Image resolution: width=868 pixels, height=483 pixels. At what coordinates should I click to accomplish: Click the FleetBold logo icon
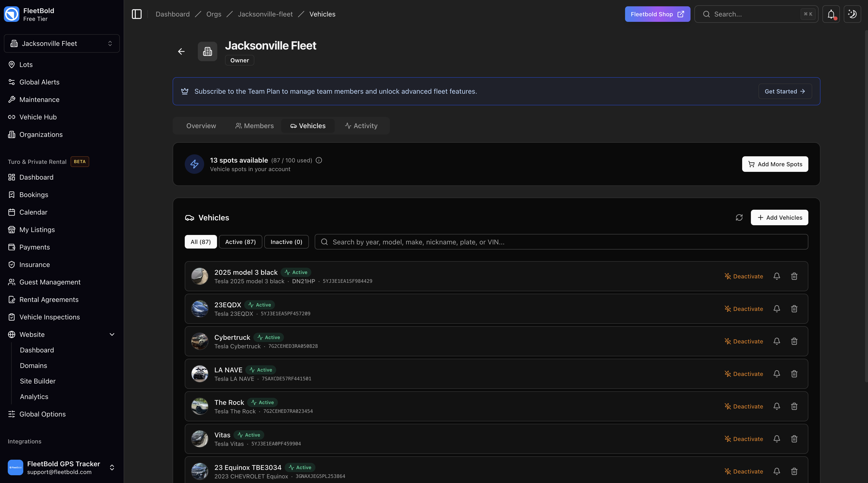(11, 14)
